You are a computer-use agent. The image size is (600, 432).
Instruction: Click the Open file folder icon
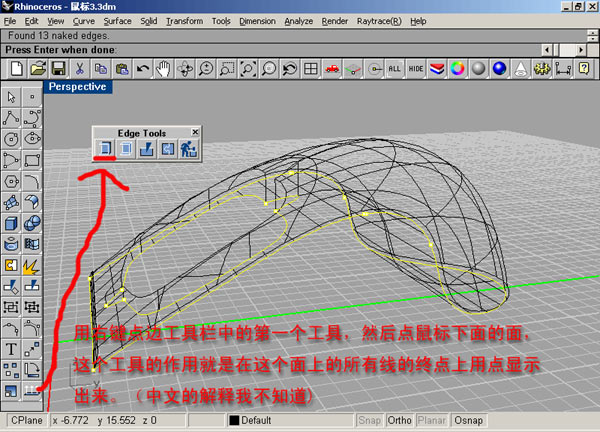click(x=38, y=68)
